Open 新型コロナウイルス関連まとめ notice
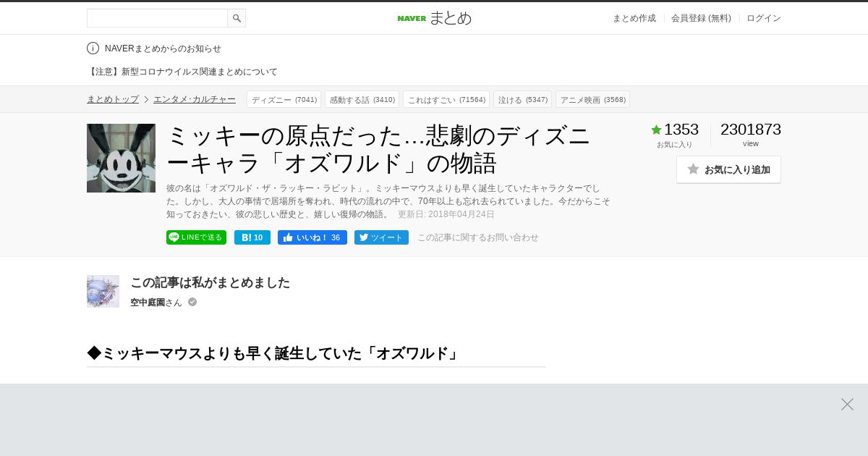The height and width of the screenshot is (456, 868). pyautogui.click(x=182, y=72)
